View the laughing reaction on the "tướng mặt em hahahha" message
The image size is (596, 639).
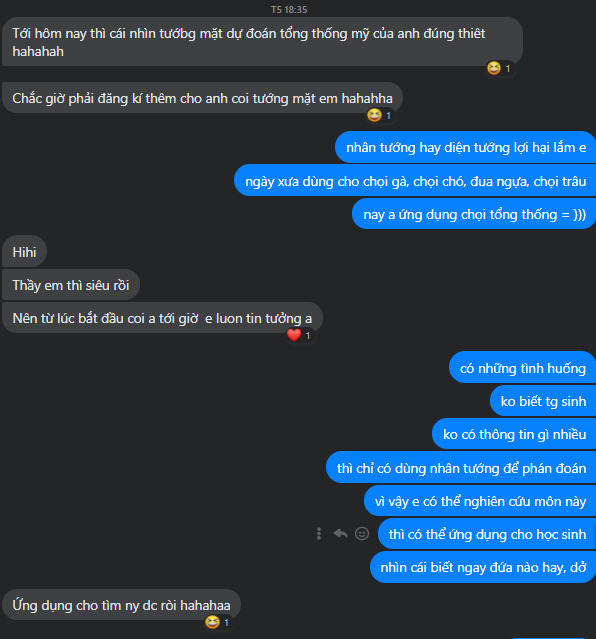(379, 115)
